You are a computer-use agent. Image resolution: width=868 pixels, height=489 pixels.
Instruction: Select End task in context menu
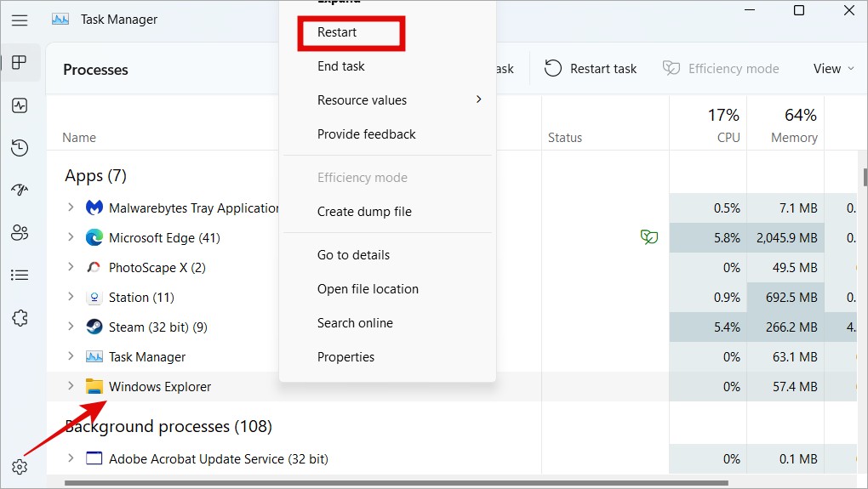point(340,66)
